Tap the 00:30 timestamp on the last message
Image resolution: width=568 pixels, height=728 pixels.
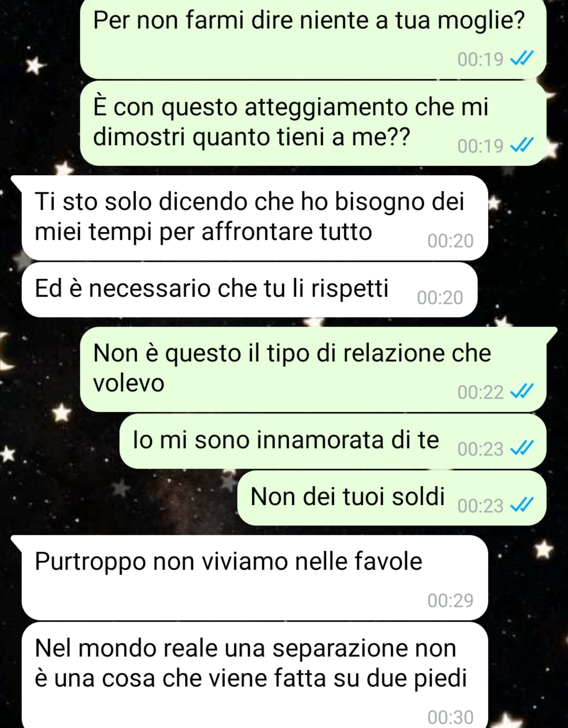point(450,717)
